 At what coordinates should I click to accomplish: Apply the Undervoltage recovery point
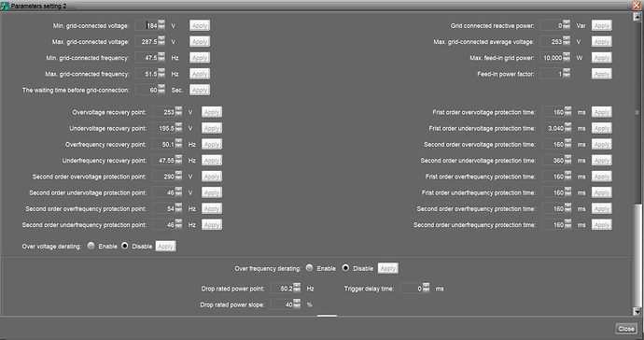pyautogui.click(x=212, y=128)
